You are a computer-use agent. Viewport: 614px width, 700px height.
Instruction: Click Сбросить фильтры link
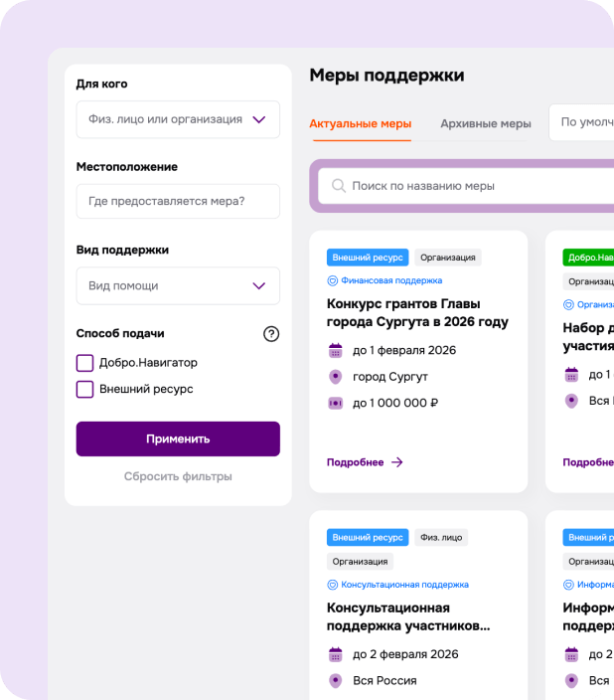(x=178, y=476)
